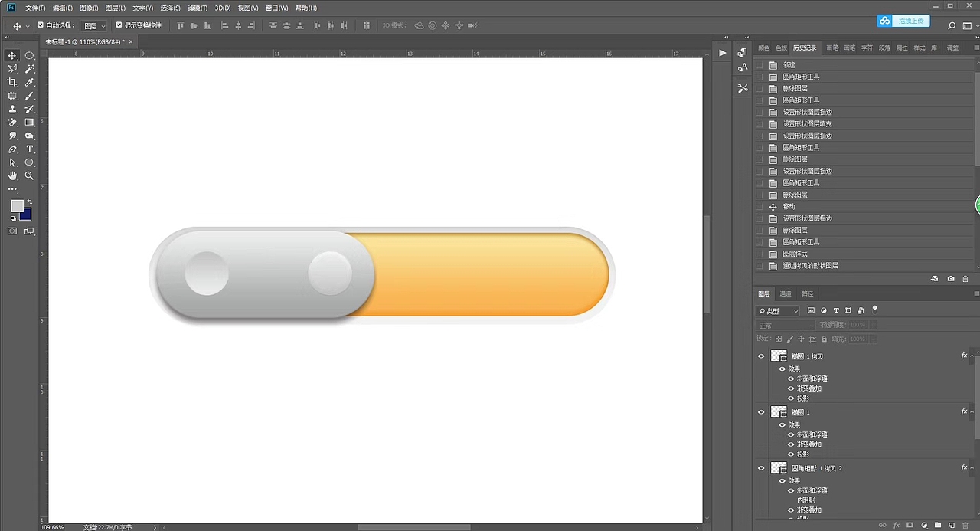Open the 图层(L) menu
980x531 pixels.
(116, 8)
